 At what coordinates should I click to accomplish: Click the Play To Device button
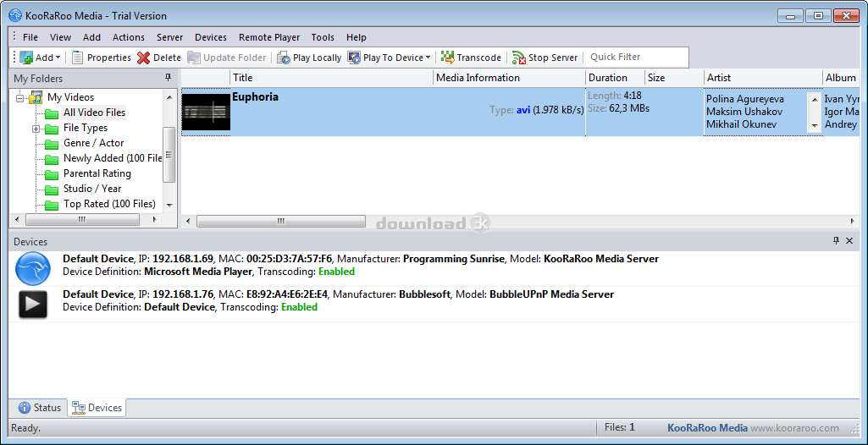[x=385, y=58]
